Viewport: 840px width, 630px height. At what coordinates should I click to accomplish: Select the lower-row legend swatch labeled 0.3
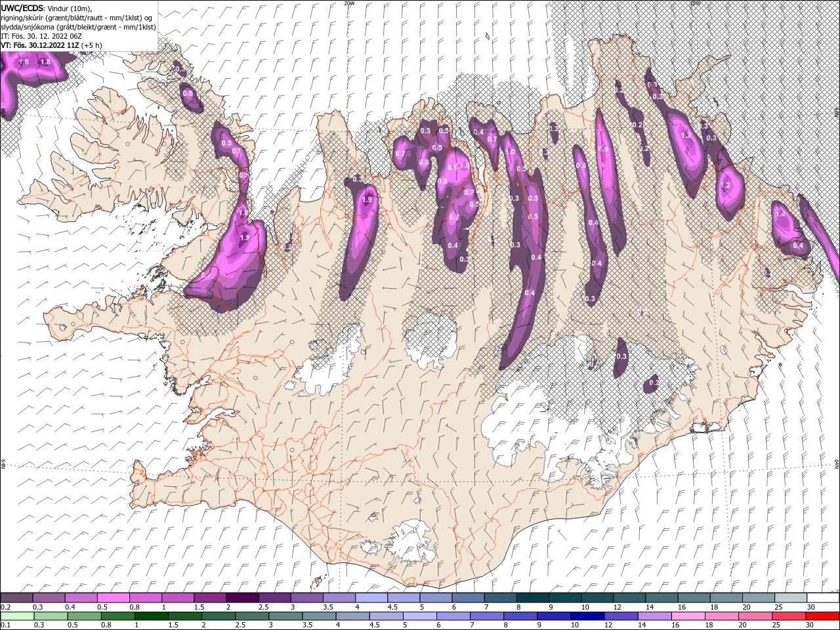coord(51,616)
